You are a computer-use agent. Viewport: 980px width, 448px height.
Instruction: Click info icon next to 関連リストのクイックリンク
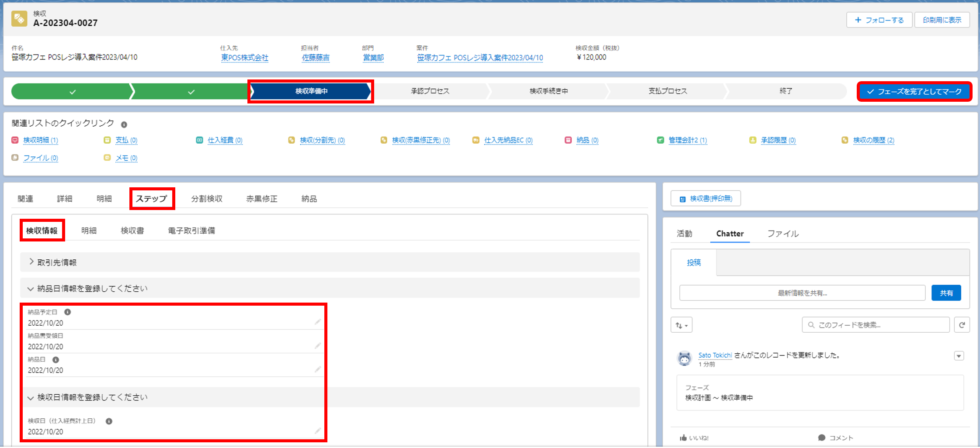point(124,124)
